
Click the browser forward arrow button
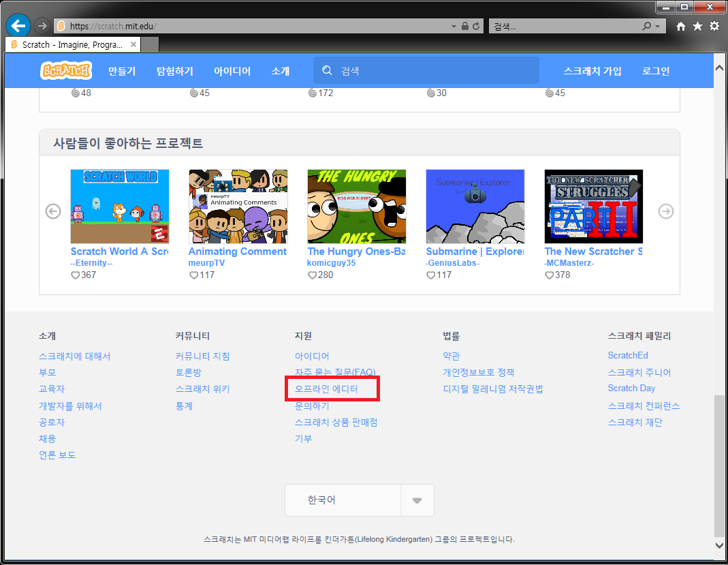tap(42, 26)
